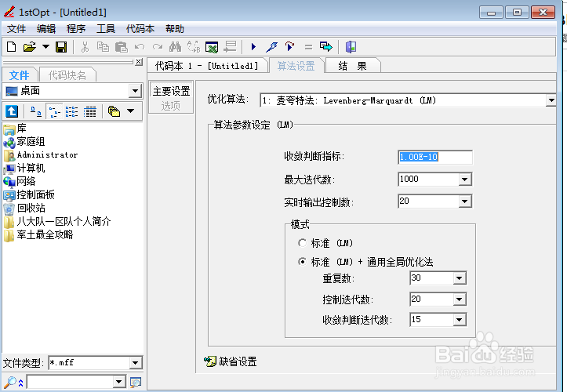
Task: Switch to 代码本 1 - [Untitled1] tab
Action: pos(207,66)
